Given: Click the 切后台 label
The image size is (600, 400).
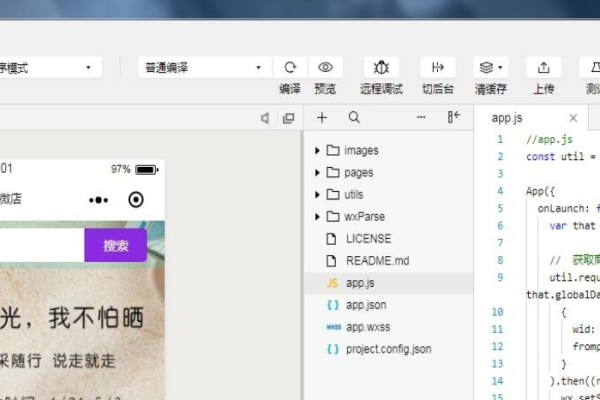Looking at the screenshot, I should 438,89.
